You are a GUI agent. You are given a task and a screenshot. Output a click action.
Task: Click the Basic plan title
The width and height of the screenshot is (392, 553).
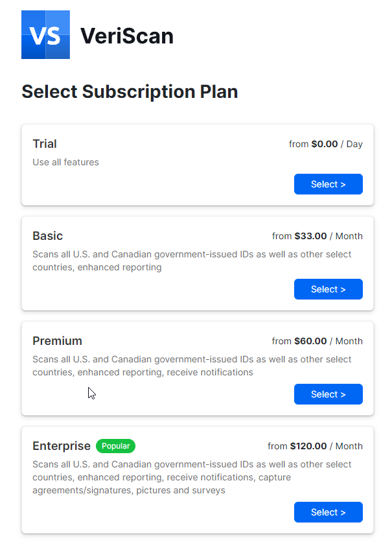coord(47,236)
